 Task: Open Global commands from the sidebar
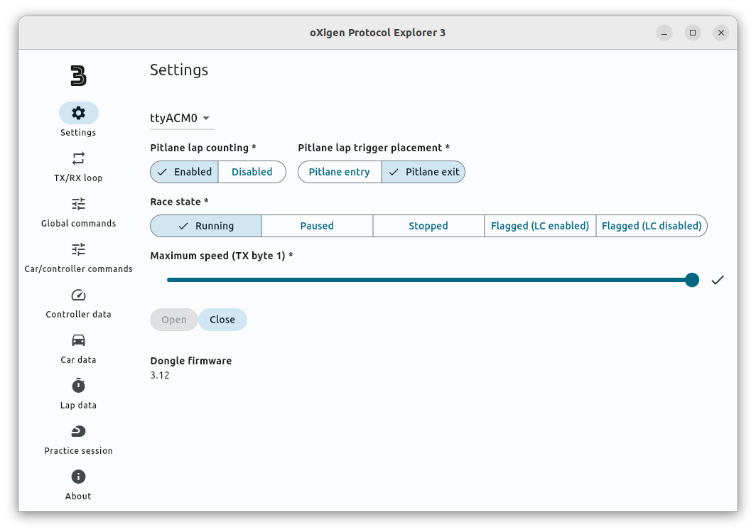point(78,204)
